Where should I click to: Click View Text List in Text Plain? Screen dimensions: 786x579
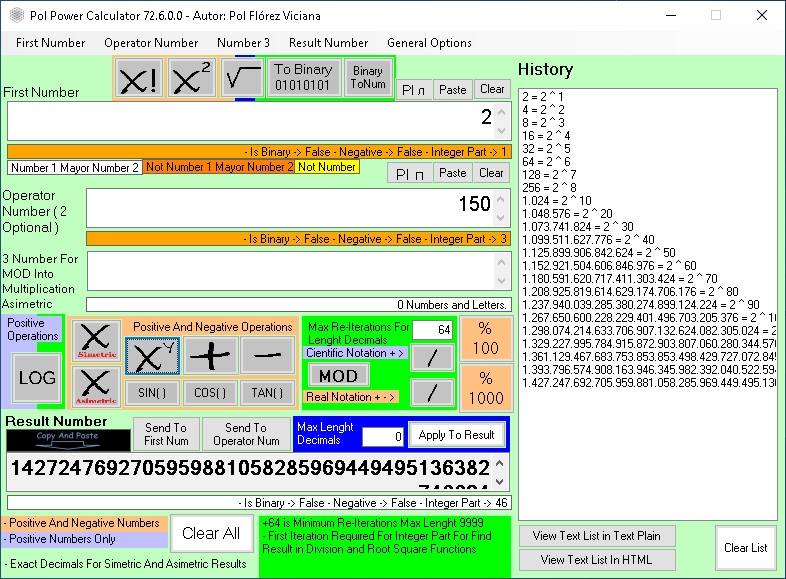[x=597, y=536]
